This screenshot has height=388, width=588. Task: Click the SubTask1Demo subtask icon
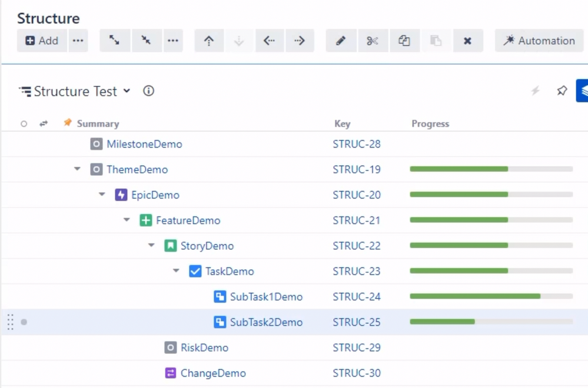point(220,297)
